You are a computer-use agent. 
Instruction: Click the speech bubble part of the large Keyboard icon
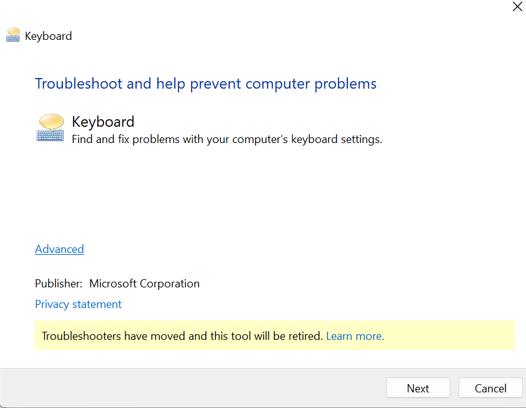point(51,121)
